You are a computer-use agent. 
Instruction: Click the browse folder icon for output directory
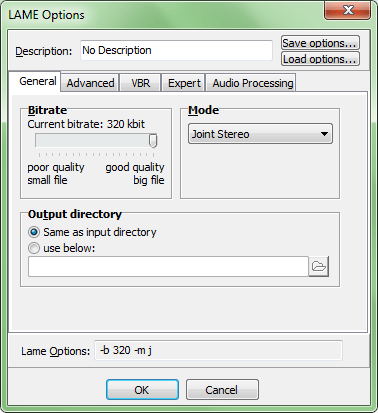(319, 266)
